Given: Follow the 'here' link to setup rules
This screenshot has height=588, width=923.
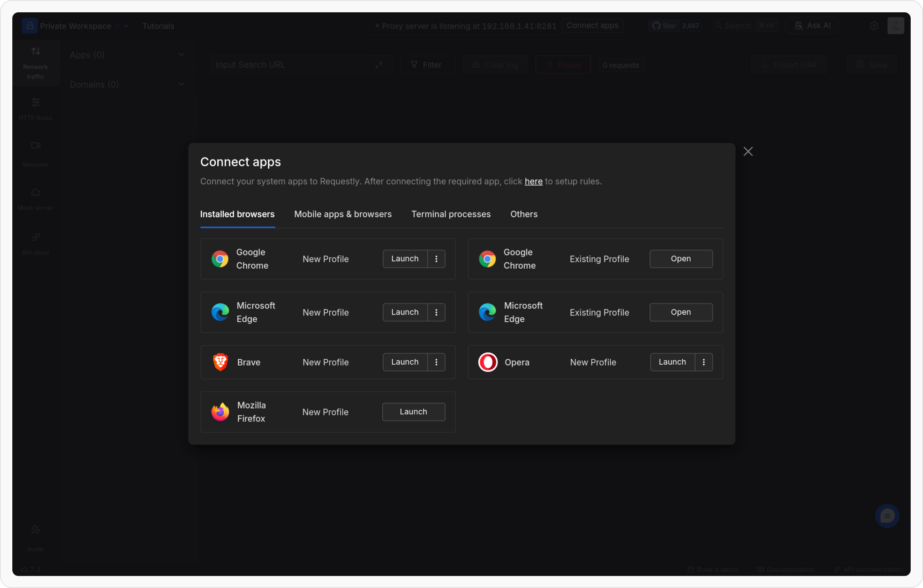Looking at the screenshot, I should pos(533,181).
